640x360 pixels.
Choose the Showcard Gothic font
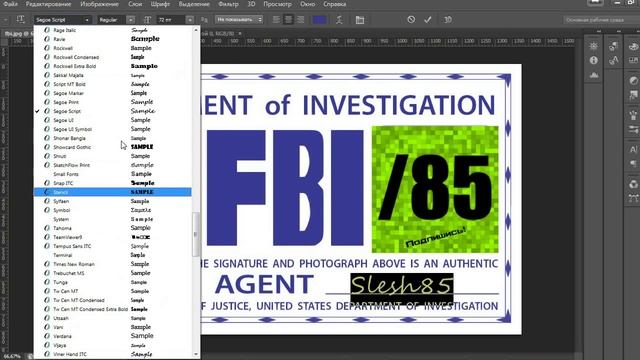pyautogui.click(x=113, y=147)
